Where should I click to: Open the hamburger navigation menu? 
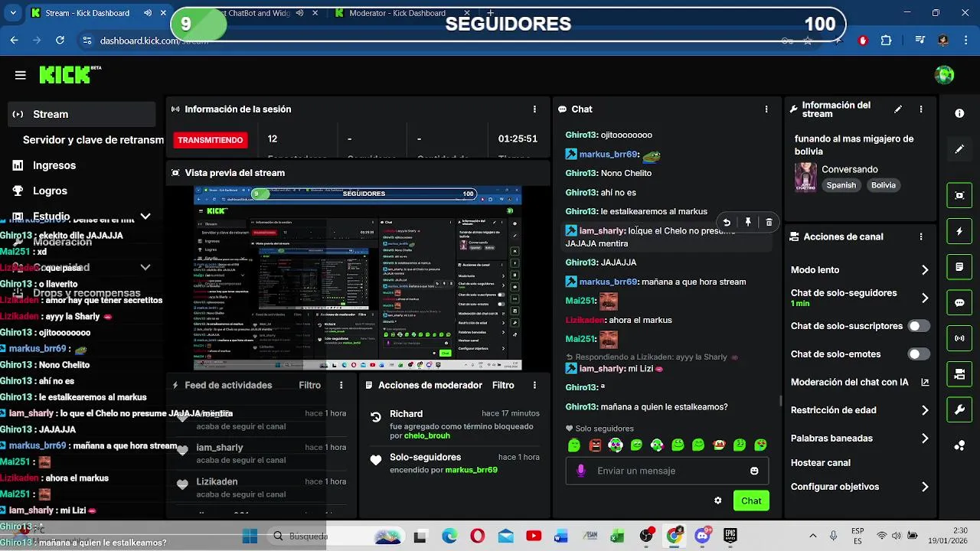[21, 75]
